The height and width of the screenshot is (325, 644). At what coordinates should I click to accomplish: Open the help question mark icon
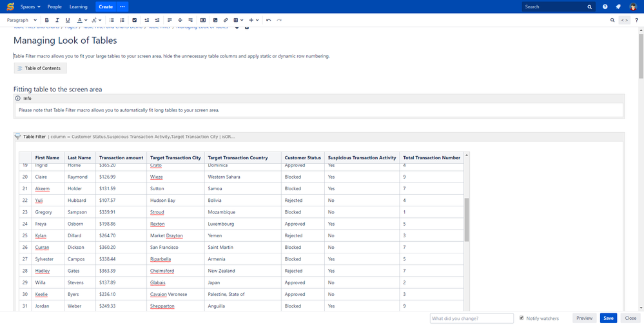605,6
